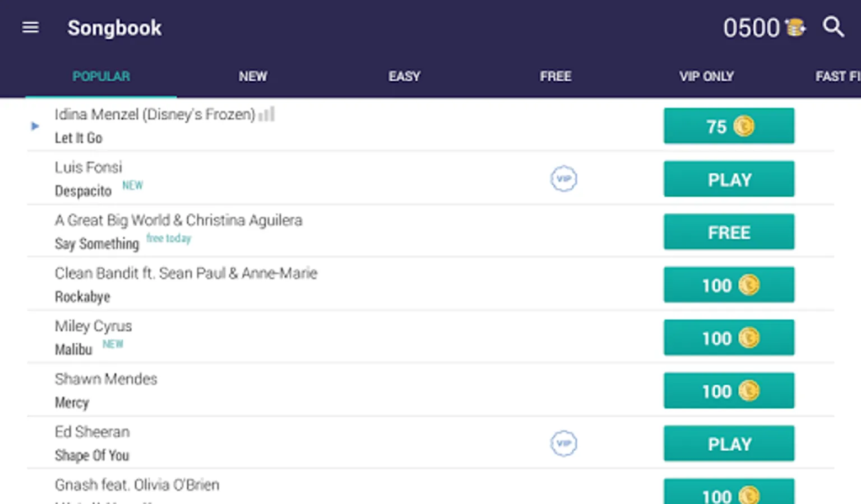Select the VIP ONLY tab

(x=706, y=76)
